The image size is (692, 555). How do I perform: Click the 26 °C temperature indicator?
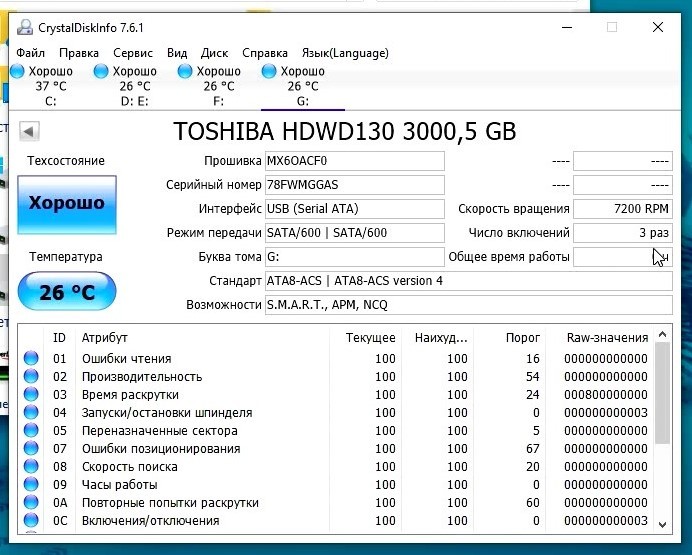click(x=67, y=293)
